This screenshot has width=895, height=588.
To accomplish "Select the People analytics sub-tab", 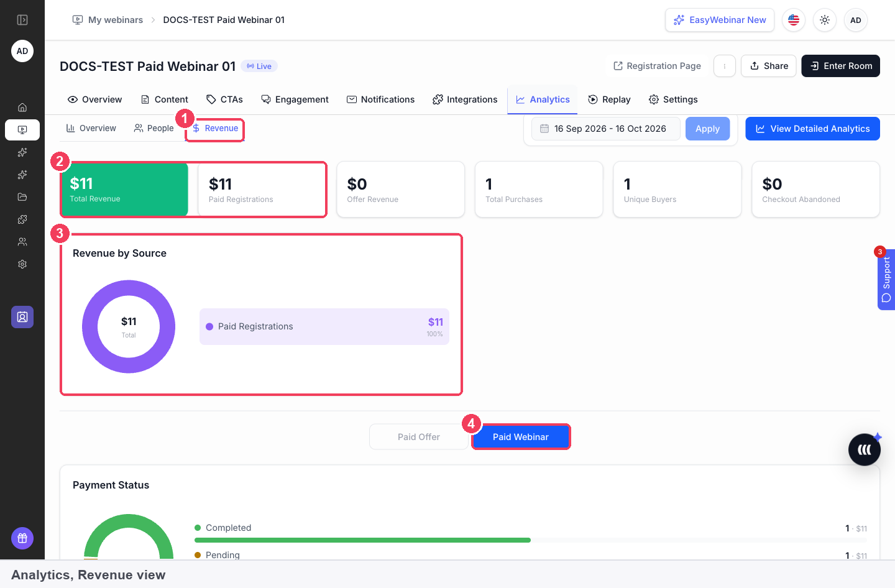I will click(x=154, y=128).
